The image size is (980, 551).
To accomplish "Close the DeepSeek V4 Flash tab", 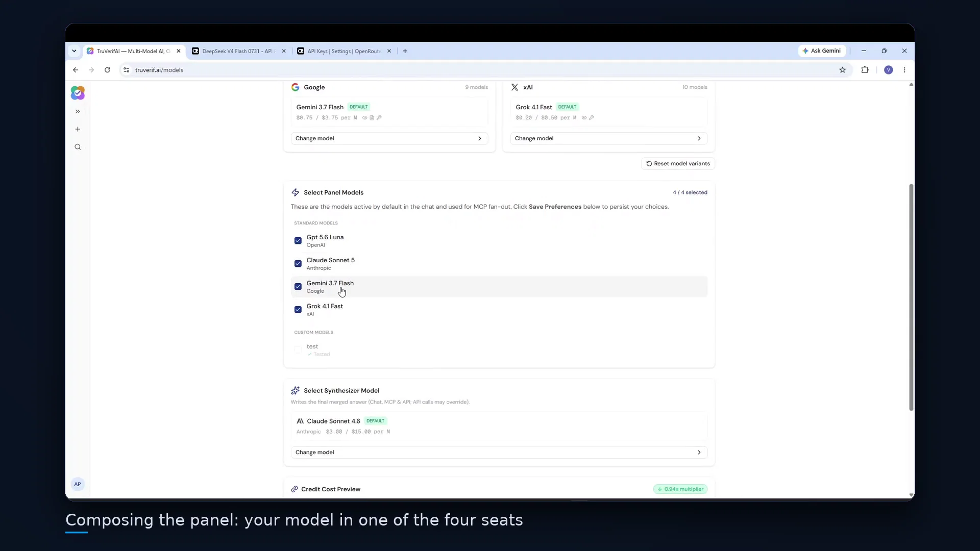I will [284, 51].
